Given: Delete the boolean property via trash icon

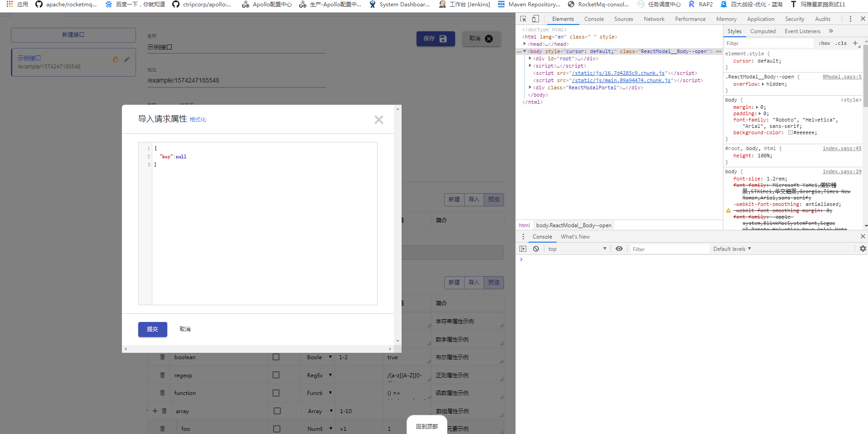Looking at the screenshot, I should pyautogui.click(x=161, y=357).
